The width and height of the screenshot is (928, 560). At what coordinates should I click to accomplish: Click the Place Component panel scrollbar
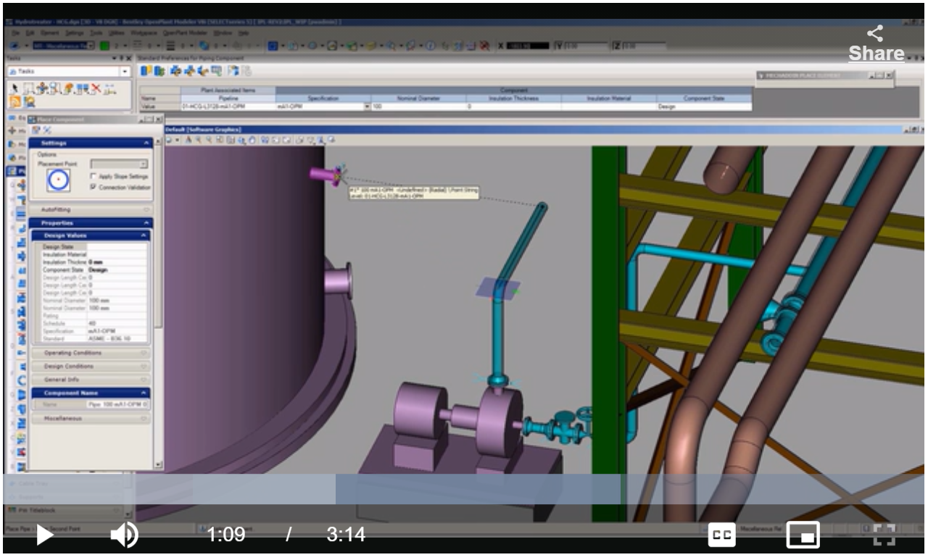click(x=159, y=302)
